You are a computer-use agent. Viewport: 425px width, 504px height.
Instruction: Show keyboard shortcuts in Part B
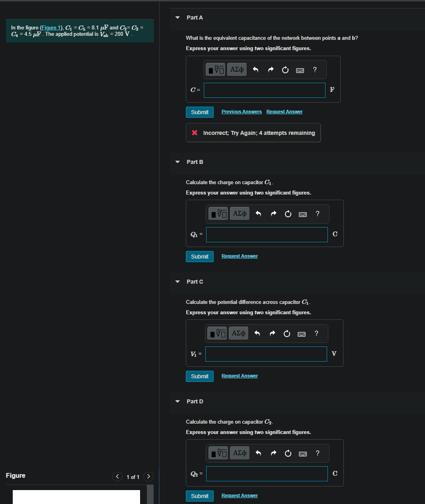point(303,214)
